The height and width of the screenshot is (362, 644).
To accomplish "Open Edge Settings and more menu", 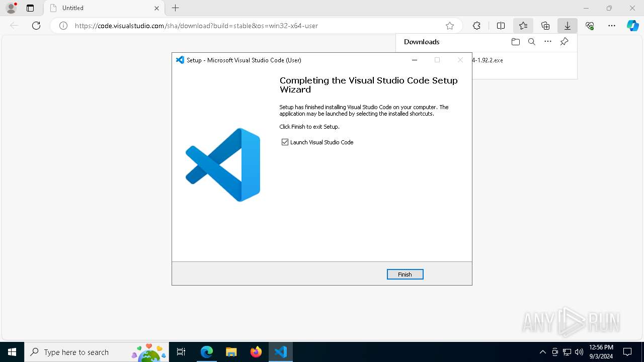I will point(612,26).
